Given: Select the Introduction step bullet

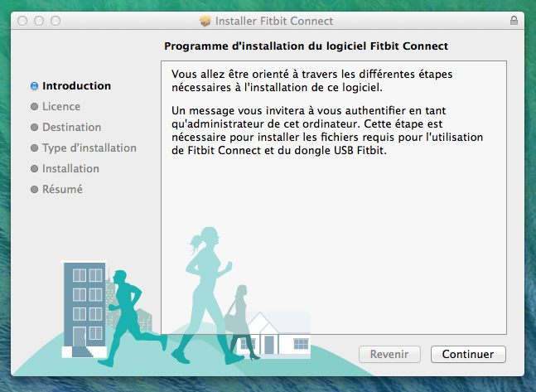Looking at the screenshot, I should [34, 86].
